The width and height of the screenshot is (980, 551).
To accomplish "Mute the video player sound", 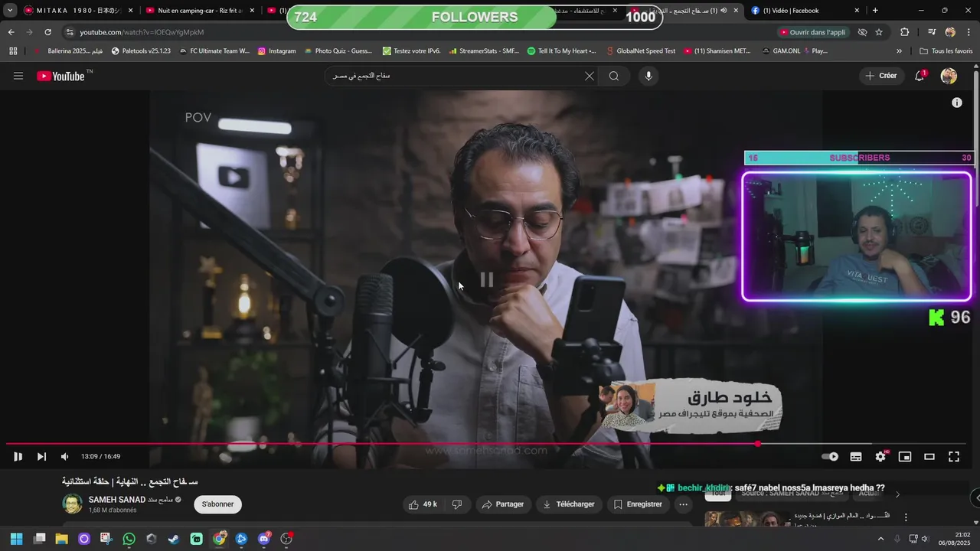I will [x=64, y=457].
